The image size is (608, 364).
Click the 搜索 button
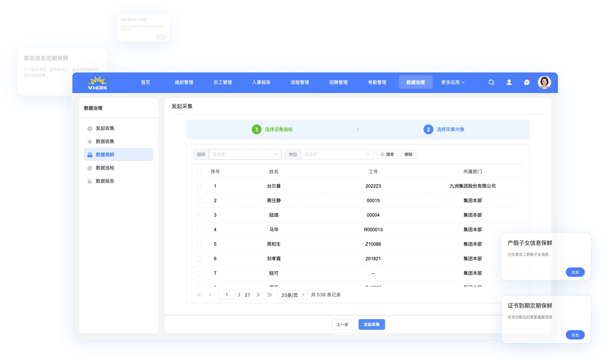(x=387, y=154)
